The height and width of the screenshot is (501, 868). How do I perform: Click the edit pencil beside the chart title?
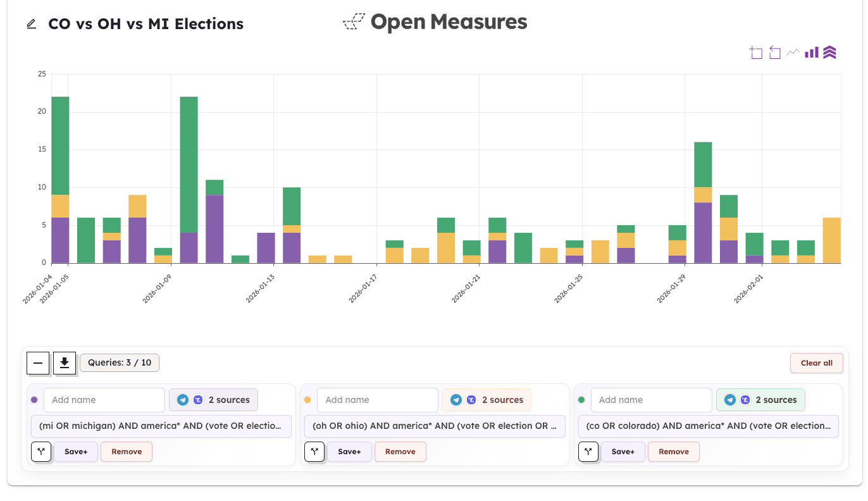[x=31, y=24]
